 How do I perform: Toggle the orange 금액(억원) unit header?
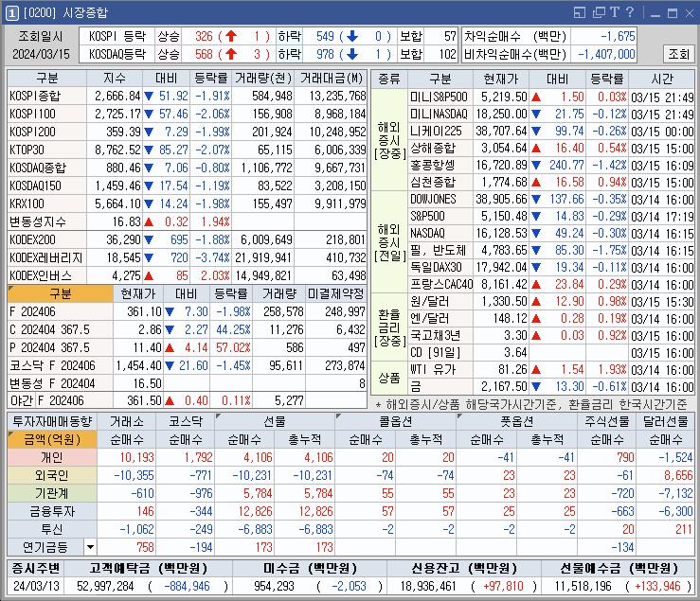pos(52,439)
